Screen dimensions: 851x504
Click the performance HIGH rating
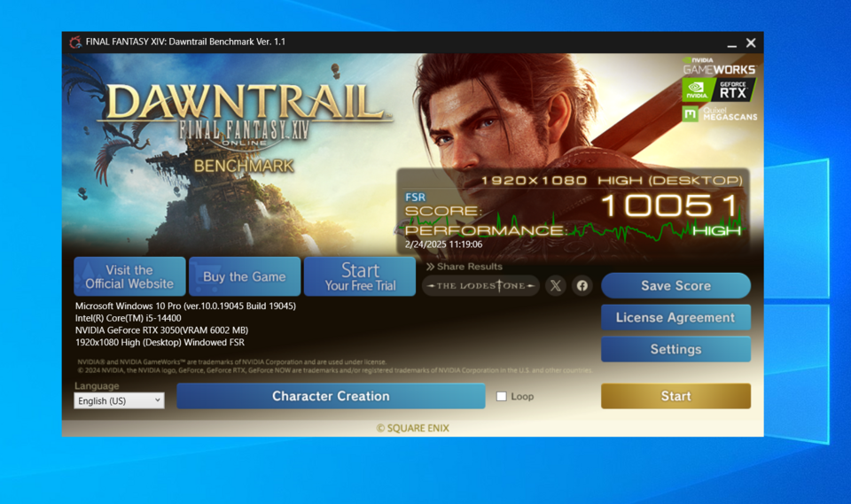716,231
